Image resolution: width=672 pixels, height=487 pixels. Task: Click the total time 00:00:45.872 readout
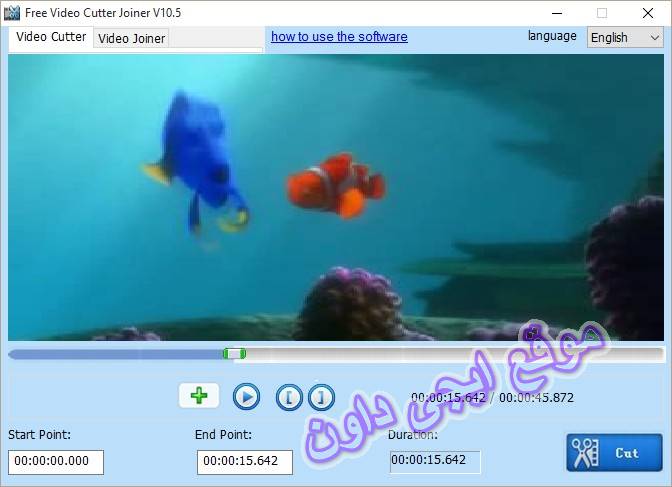point(536,397)
